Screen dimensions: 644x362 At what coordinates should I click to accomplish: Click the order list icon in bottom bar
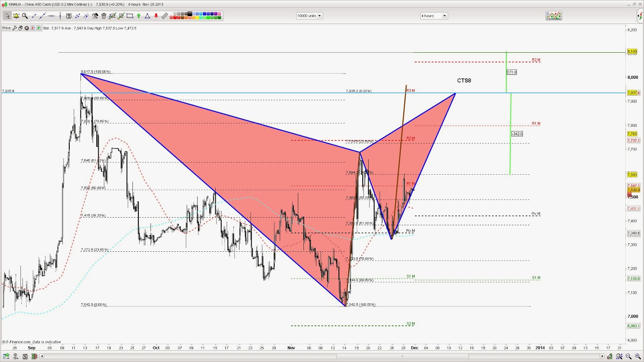tap(25, 356)
